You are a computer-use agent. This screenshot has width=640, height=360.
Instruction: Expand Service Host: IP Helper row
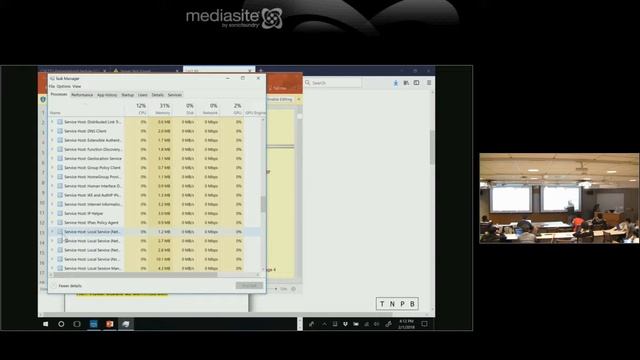[x=52, y=213]
